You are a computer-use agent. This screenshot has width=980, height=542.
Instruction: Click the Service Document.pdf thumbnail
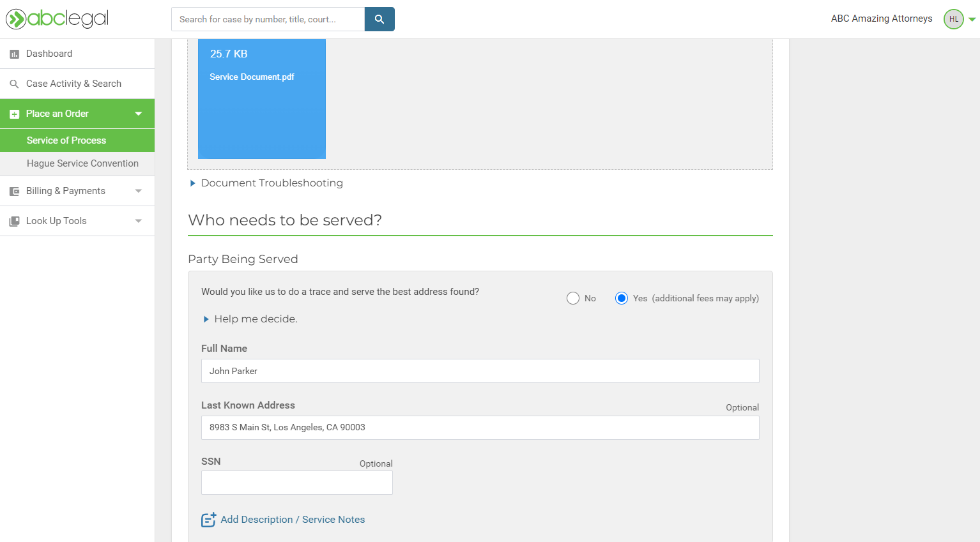click(262, 99)
